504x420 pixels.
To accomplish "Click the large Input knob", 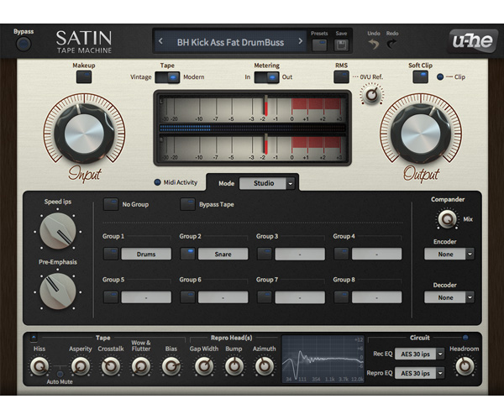I will coord(84,133).
